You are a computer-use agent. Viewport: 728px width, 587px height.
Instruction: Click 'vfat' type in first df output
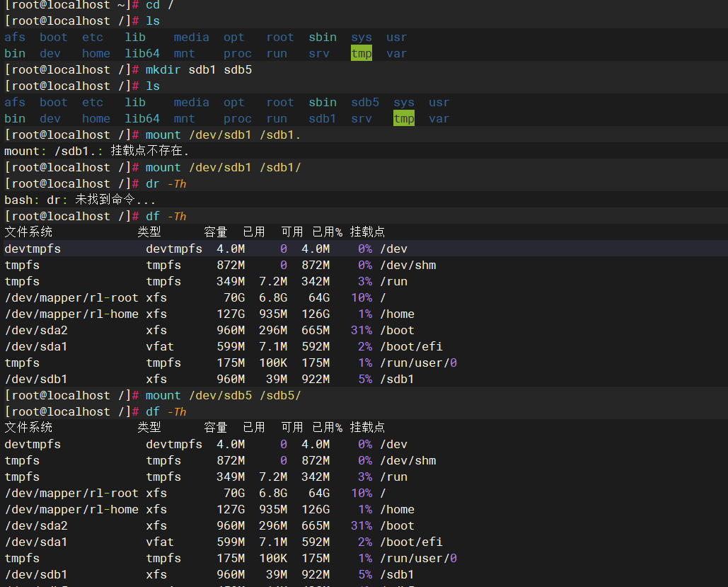[x=160, y=347]
